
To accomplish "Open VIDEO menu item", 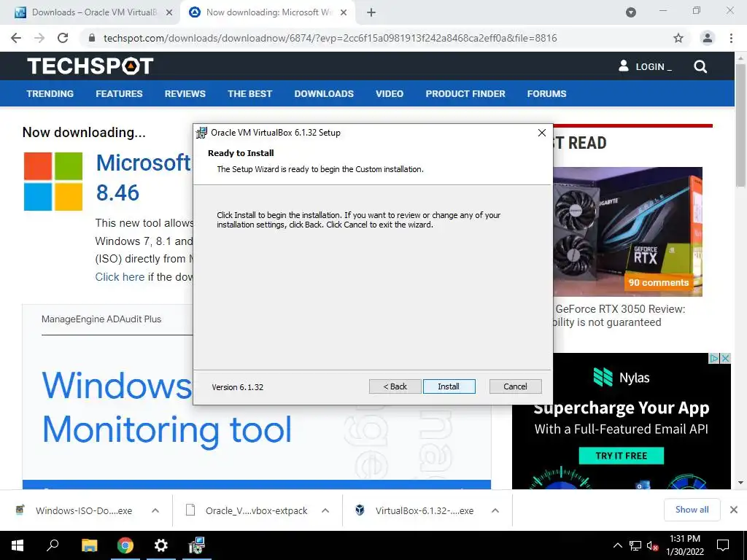I will click(390, 94).
